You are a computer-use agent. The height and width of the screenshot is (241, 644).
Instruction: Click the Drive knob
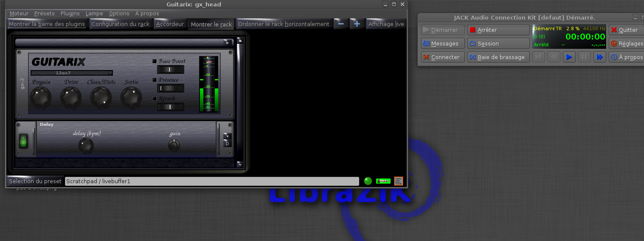70,97
